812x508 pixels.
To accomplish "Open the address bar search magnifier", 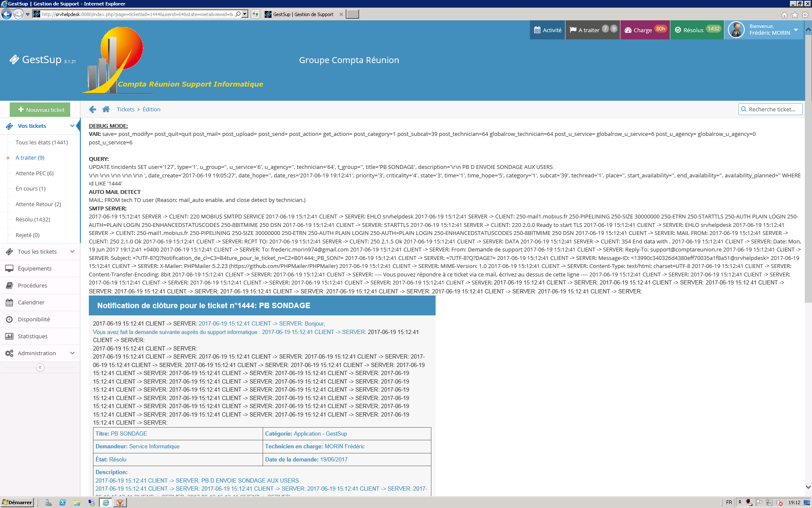I will (238, 14).
